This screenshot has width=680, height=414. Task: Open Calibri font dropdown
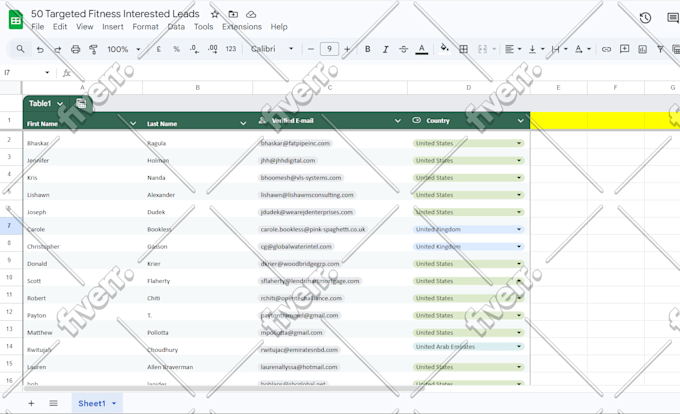[272, 49]
